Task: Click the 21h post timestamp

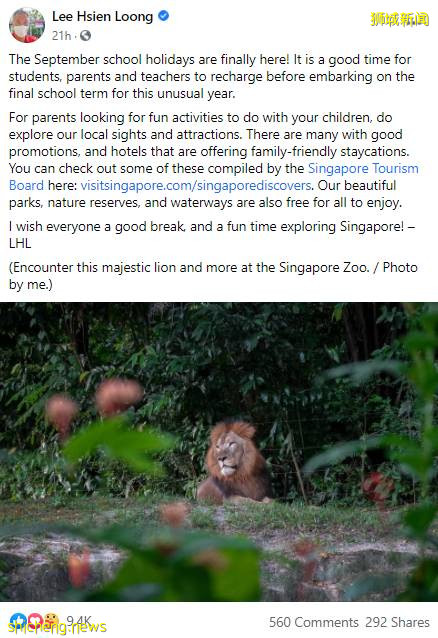Action: (x=61, y=36)
